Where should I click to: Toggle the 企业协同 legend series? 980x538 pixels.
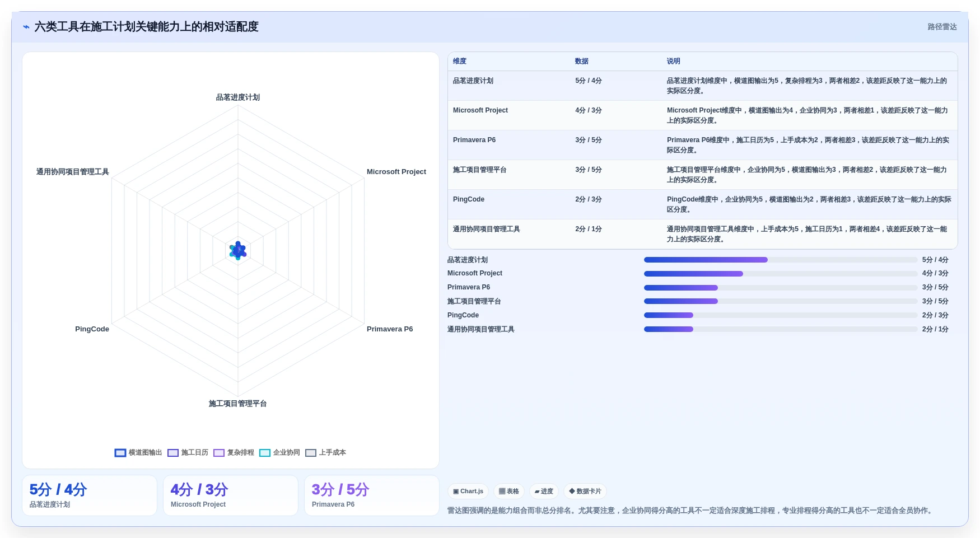click(x=279, y=452)
